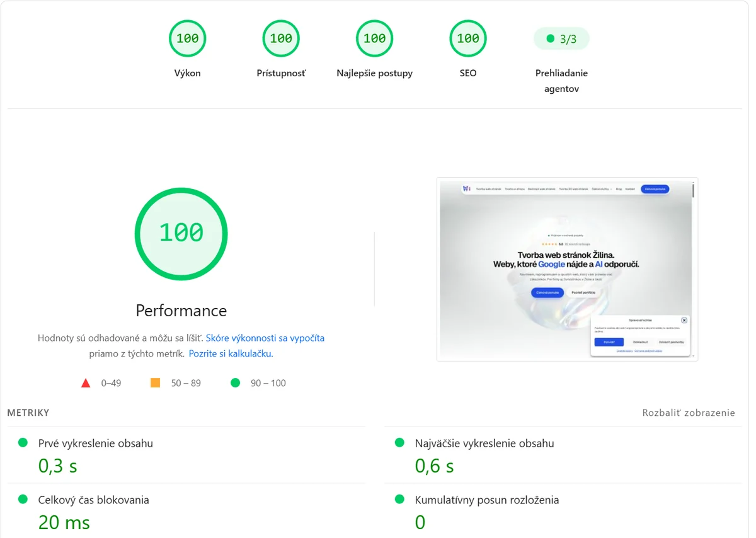The image size is (756, 538).
Task: Click the 20 ms metric value
Action: pos(64,523)
